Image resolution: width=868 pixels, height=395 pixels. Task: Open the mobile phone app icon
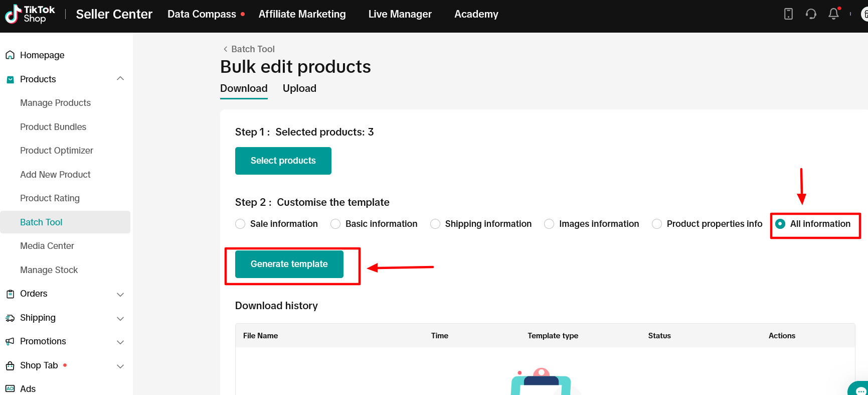(x=788, y=14)
